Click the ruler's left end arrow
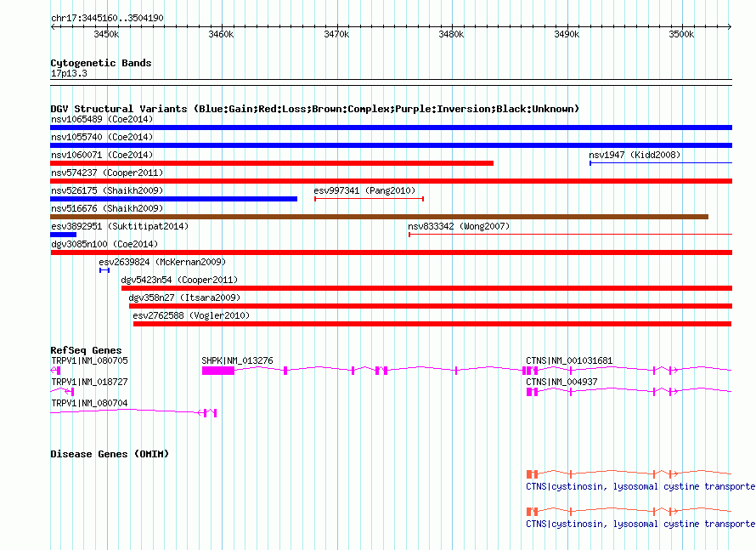756x550 pixels. click(53, 26)
